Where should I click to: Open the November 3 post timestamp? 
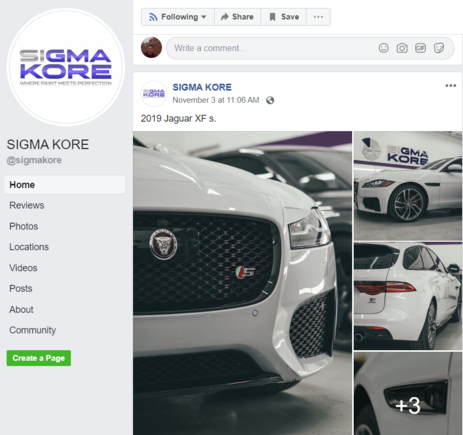pos(216,100)
